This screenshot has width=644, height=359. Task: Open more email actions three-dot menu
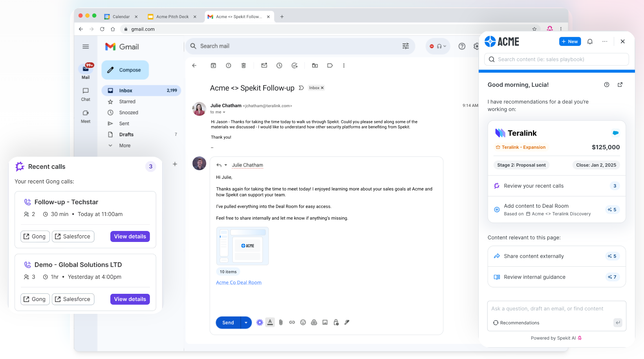[344, 66]
